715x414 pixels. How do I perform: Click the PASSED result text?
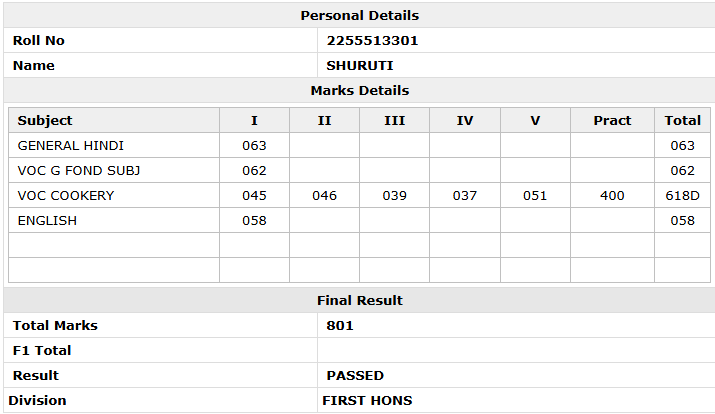[x=355, y=376]
